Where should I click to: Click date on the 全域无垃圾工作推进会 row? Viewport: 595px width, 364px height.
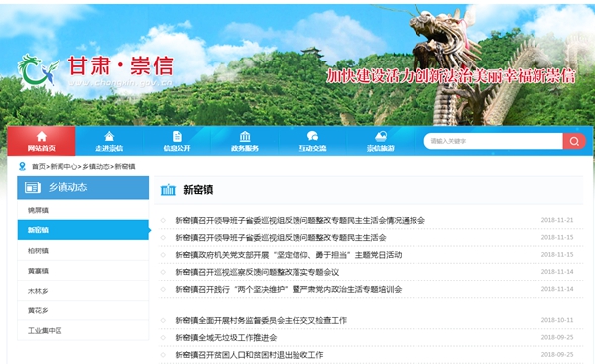pyautogui.click(x=557, y=337)
